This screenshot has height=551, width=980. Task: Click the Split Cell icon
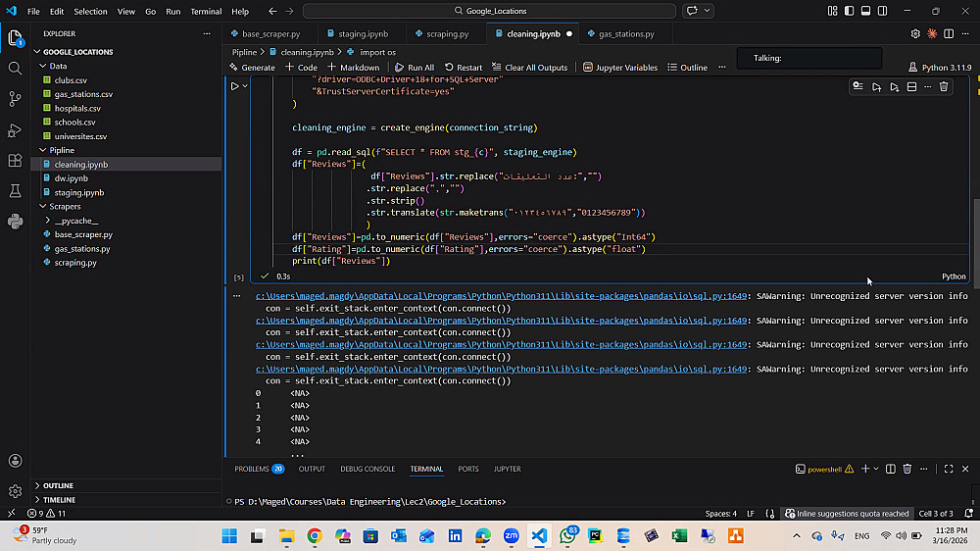point(910,86)
